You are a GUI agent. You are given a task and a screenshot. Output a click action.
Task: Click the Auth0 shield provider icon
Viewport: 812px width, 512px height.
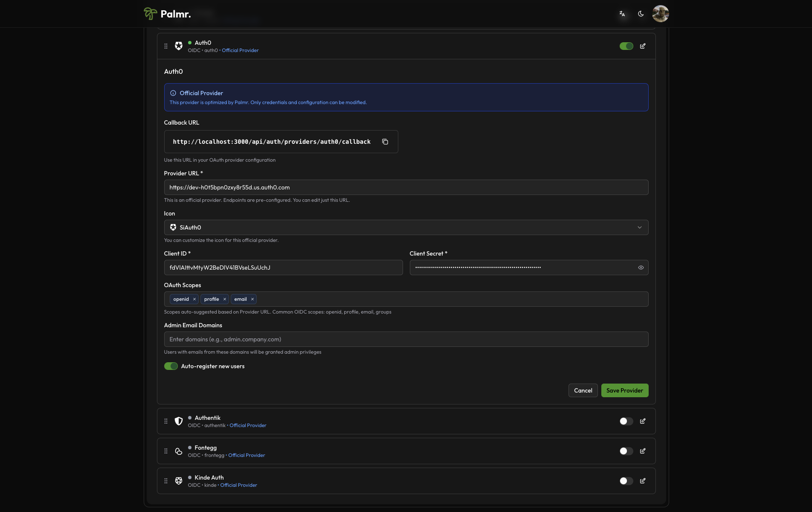pos(179,46)
